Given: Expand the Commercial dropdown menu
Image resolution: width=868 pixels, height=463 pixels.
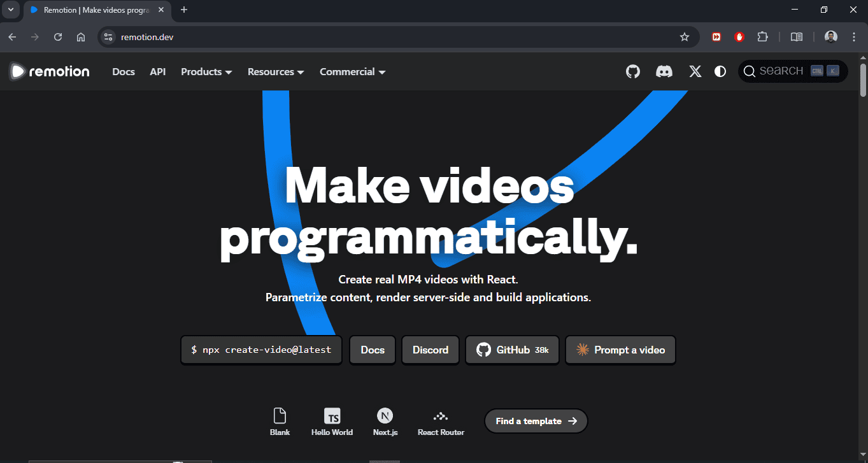Looking at the screenshot, I should [352, 72].
